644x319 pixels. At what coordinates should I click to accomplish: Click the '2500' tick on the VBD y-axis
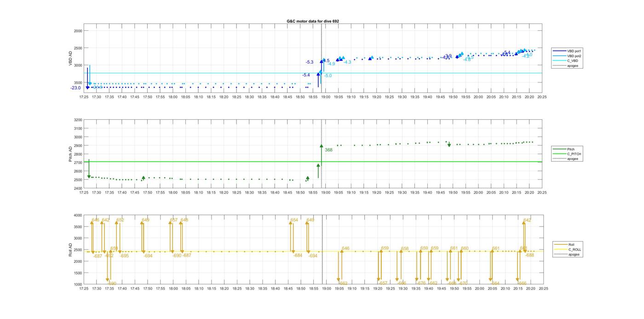coord(78,48)
